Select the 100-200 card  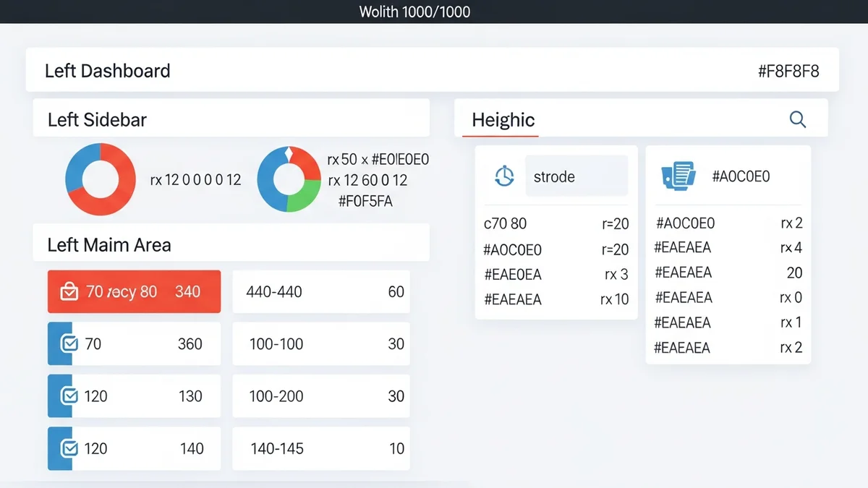pos(320,396)
